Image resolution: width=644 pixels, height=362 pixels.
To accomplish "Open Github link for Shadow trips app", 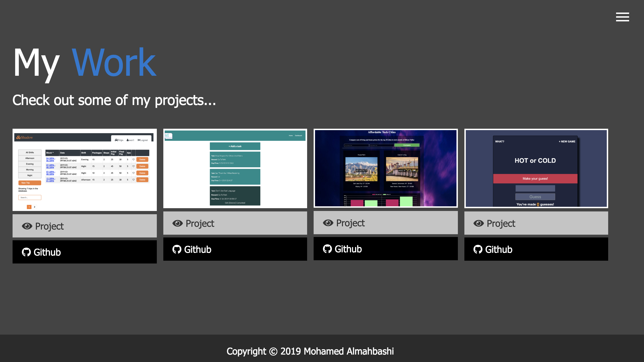I will [84, 252].
